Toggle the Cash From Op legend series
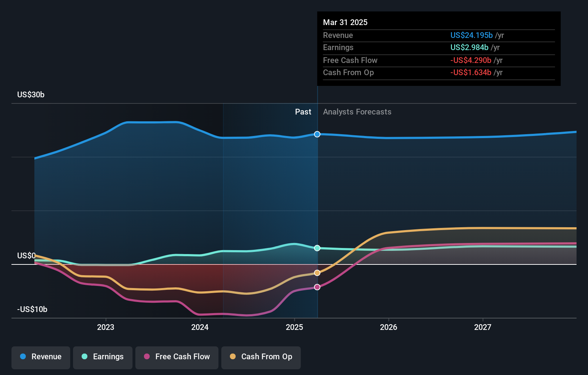Image resolution: width=588 pixels, height=375 pixels. point(261,357)
